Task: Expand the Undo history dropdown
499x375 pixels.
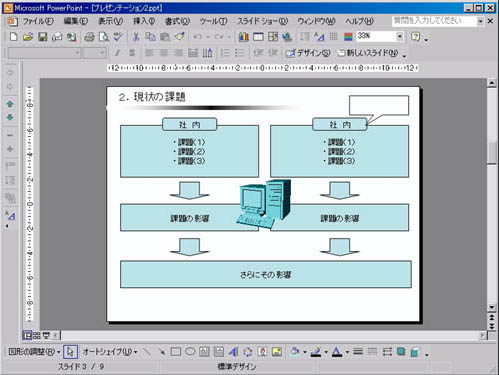Action: pos(208,37)
